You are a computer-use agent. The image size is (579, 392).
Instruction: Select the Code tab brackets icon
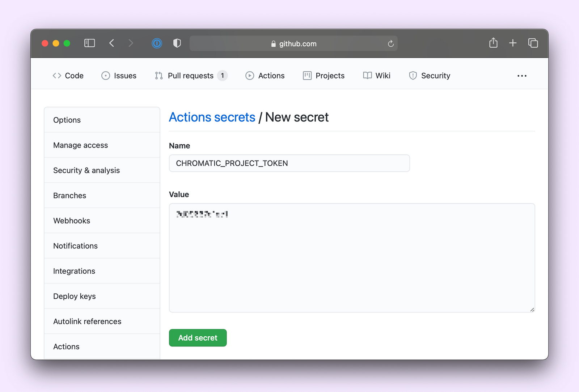coord(56,76)
